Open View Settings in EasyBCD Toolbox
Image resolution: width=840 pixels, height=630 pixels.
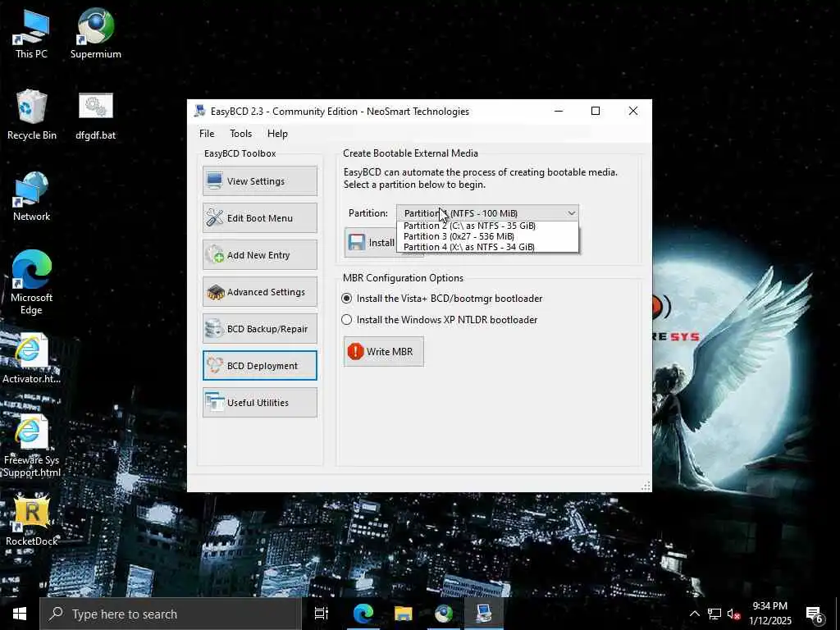point(260,181)
